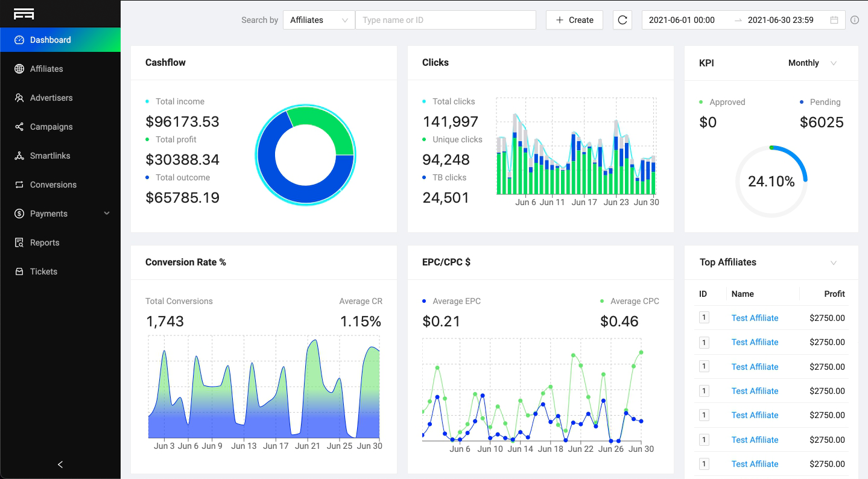
Task: Click the KPI 24.10% progress ring
Action: click(x=771, y=181)
